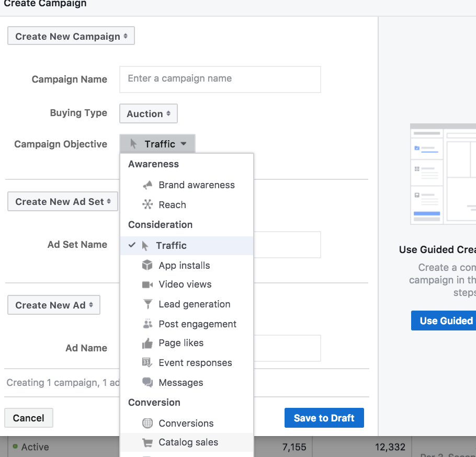The width and height of the screenshot is (476, 457).
Task: Click the Traffic cursor icon in list
Action: pyautogui.click(x=145, y=245)
